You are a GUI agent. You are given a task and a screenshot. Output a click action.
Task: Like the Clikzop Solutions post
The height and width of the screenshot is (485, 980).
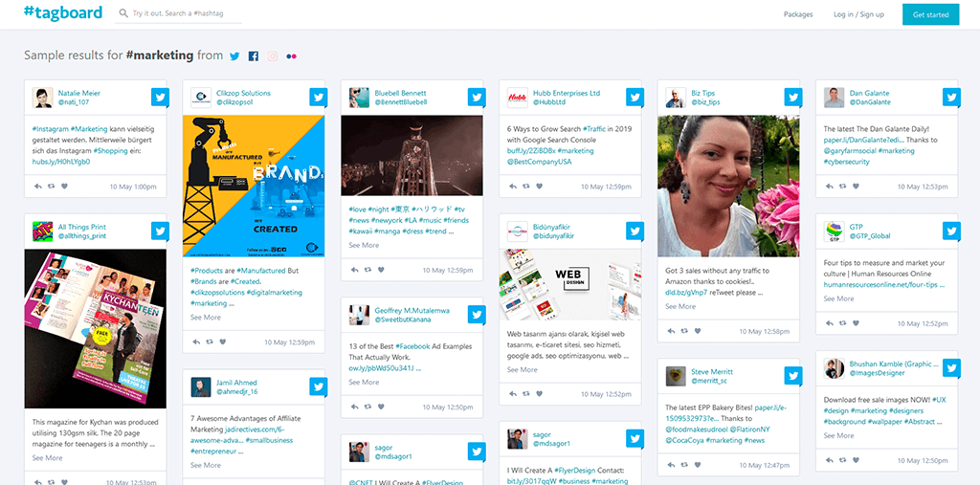tap(222, 342)
